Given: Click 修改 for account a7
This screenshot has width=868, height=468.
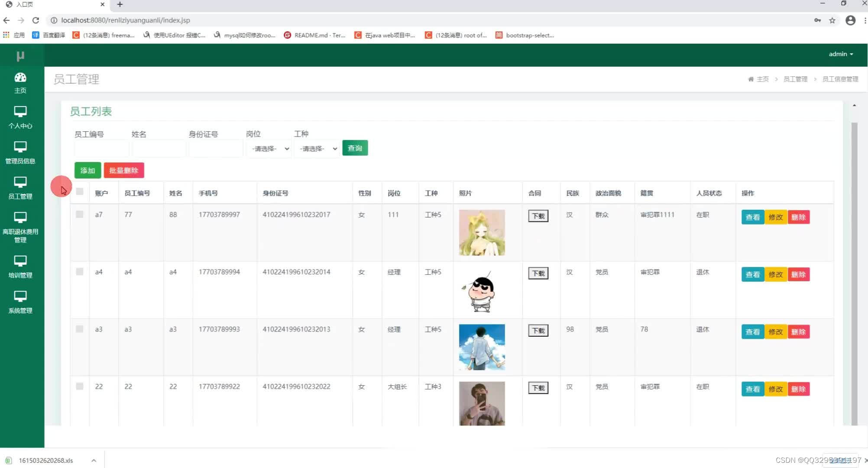Looking at the screenshot, I should tap(776, 217).
